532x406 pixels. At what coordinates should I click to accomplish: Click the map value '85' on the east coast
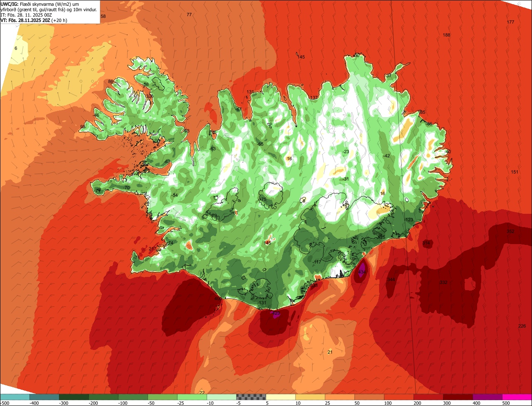(423, 113)
